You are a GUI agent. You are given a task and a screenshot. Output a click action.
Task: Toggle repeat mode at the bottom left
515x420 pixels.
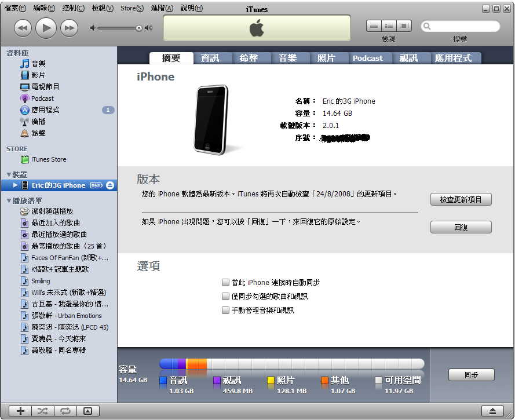click(65, 411)
